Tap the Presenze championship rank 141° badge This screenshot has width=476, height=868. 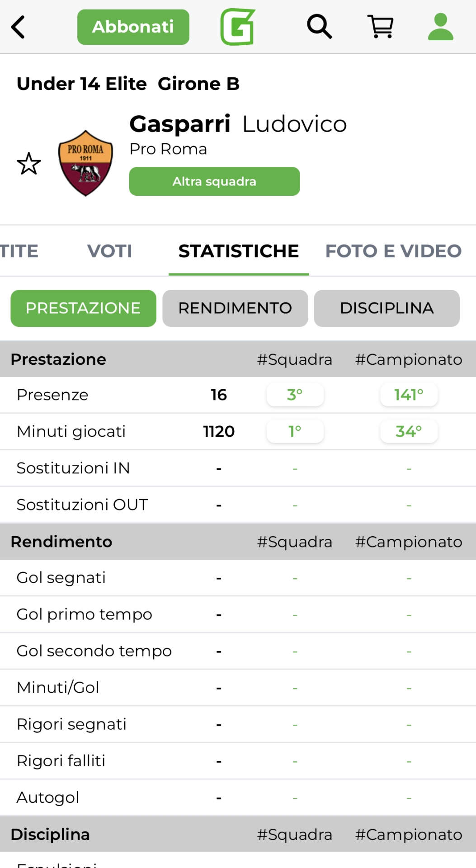pos(409,395)
